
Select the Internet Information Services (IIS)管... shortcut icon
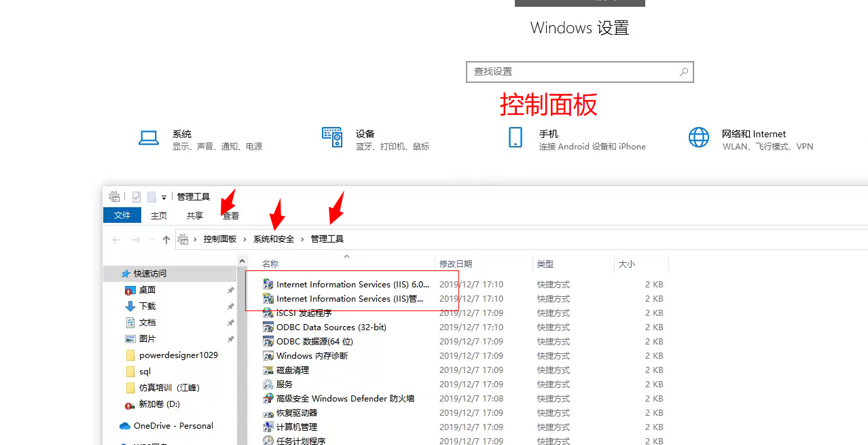click(268, 298)
